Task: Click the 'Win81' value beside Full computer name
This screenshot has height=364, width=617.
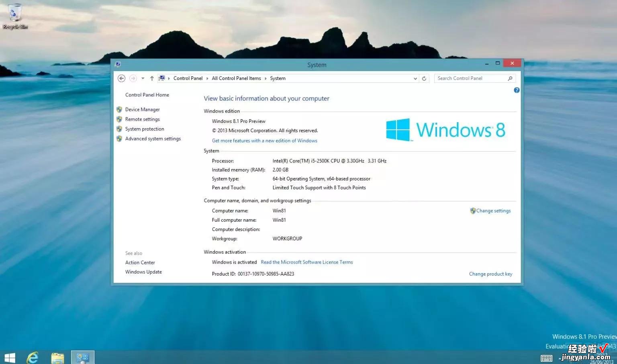Action: click(279, 220)
